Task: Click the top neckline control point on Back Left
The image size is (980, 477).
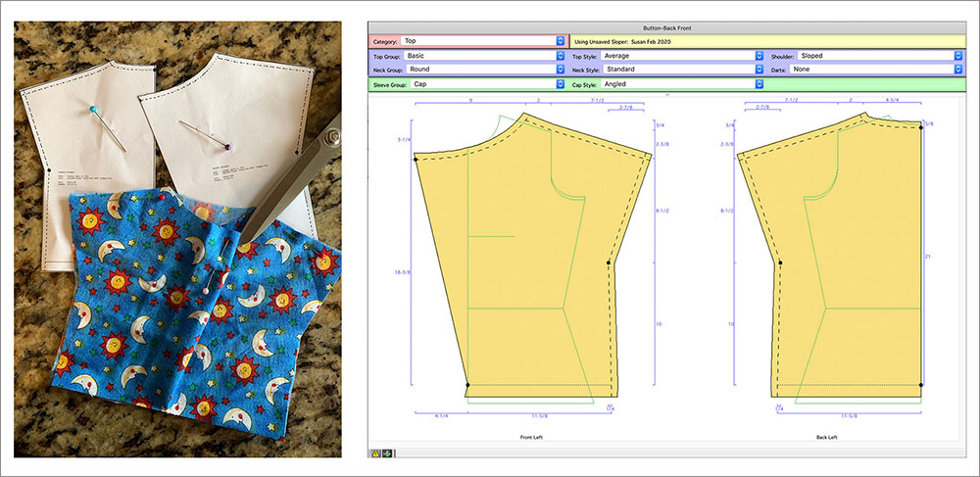Action: click(x=921, y=123)
